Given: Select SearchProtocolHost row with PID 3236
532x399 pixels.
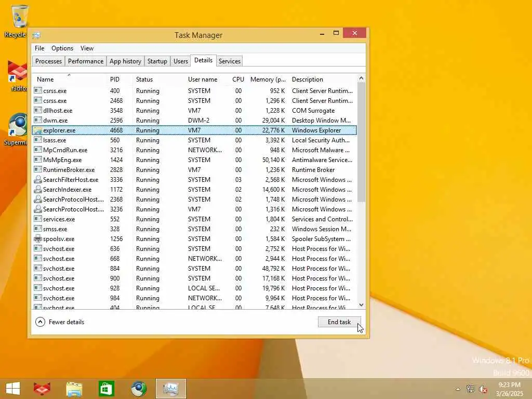Looking at the screenshot, I should (194, 209).
